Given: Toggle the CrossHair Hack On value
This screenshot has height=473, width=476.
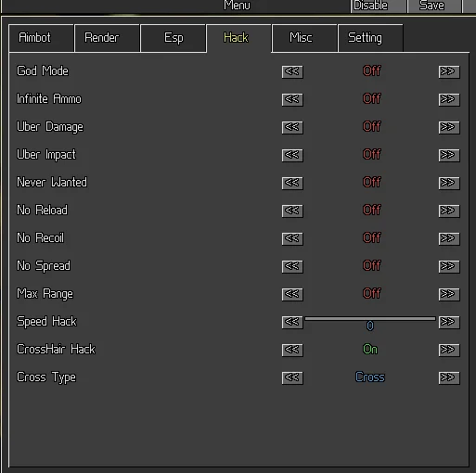Looking at the screenshot, I should [x=370, y=350].
